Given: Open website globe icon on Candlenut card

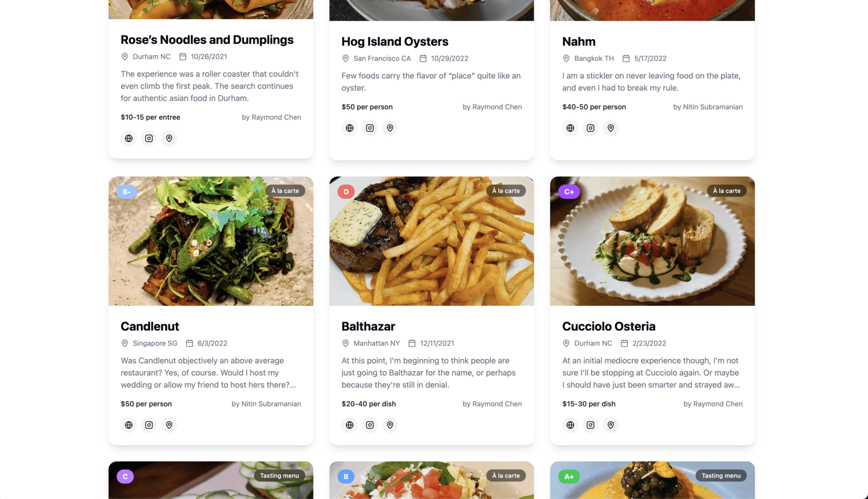Looking at the screenshot, I should 129,425.
